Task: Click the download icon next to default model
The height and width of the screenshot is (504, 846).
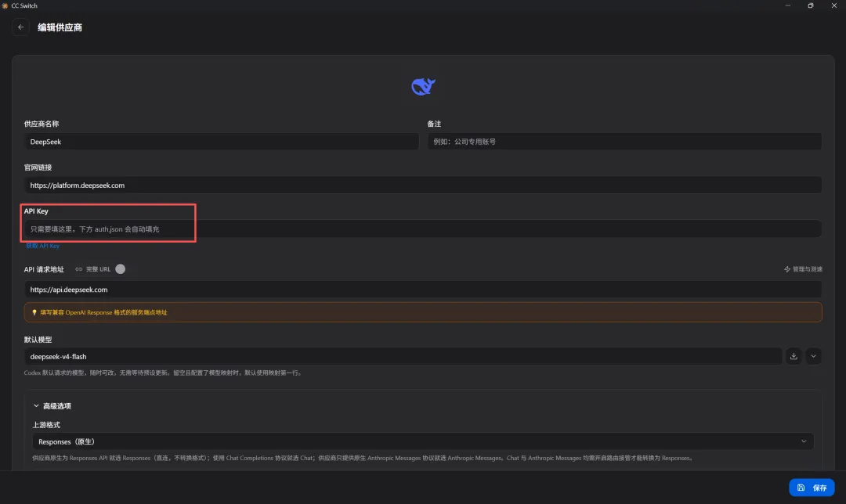Action: click(x=794, y=356)
